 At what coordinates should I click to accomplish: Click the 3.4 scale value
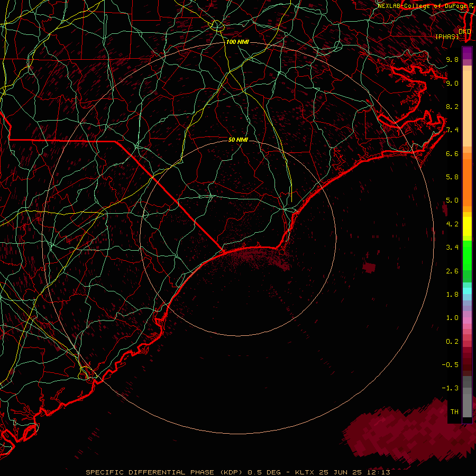pyautogui.click(x=452, y=248)
